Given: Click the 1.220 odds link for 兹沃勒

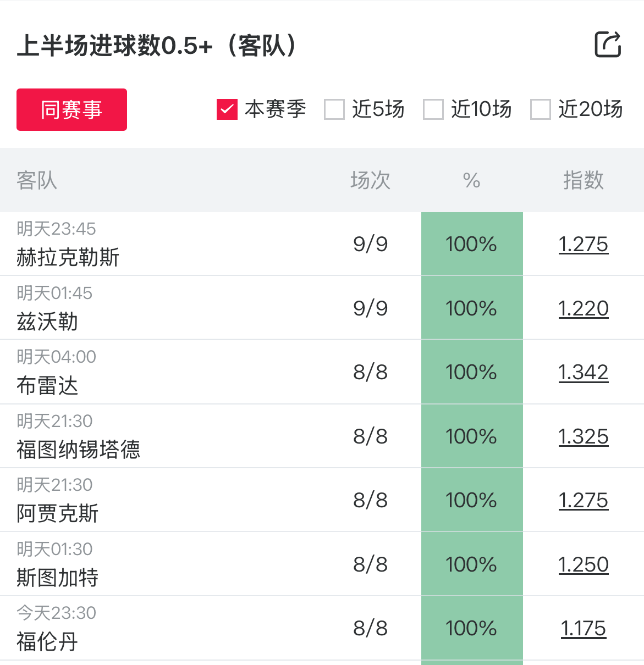Looking at the screenshot, I should (583, 308).
